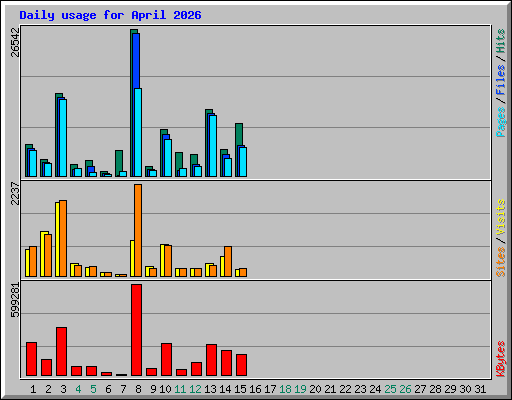The height and width of the screenshot is (400, 512).
Task: Click day label 28 on the axis
Action: coord(435,389)
